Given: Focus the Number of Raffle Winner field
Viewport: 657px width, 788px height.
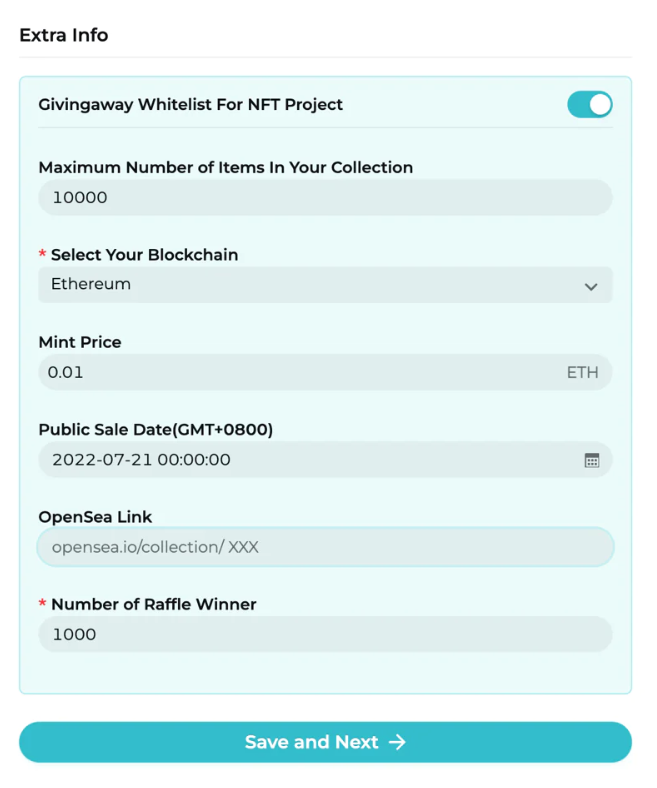Looking at the screenshot, I should coord(325,634).
